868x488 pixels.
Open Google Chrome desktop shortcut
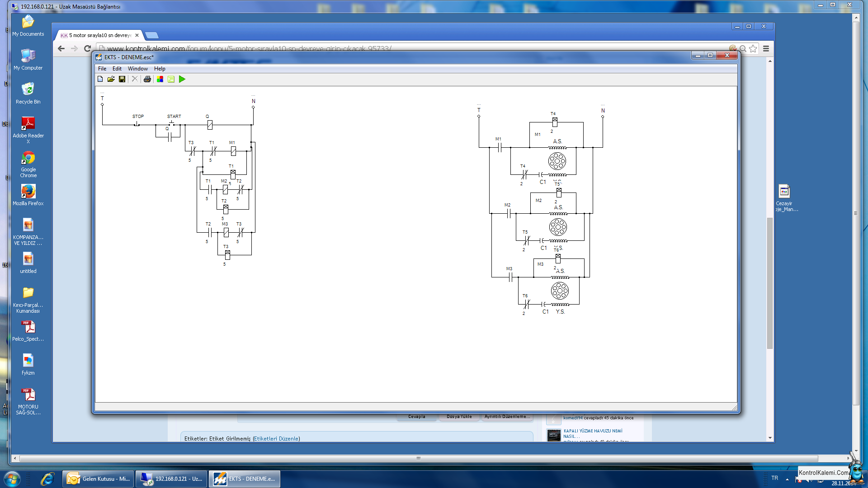point(28,164)
